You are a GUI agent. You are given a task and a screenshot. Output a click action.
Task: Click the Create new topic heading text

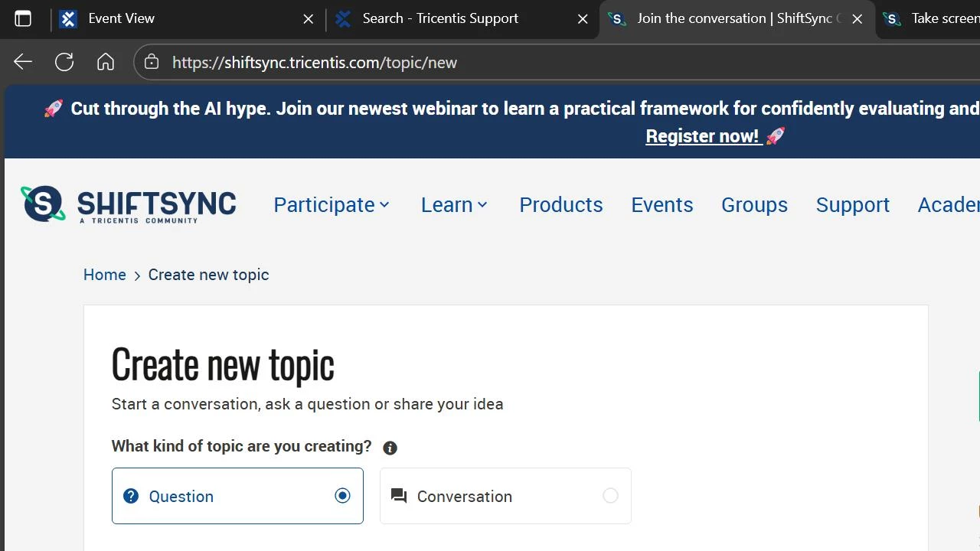223,364
